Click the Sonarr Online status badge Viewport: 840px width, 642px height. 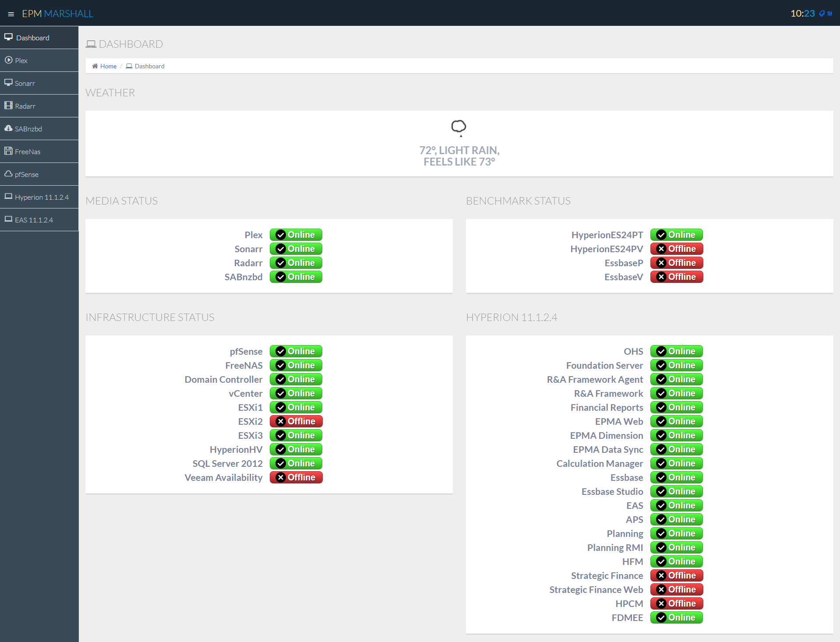[x=296, y=249]
